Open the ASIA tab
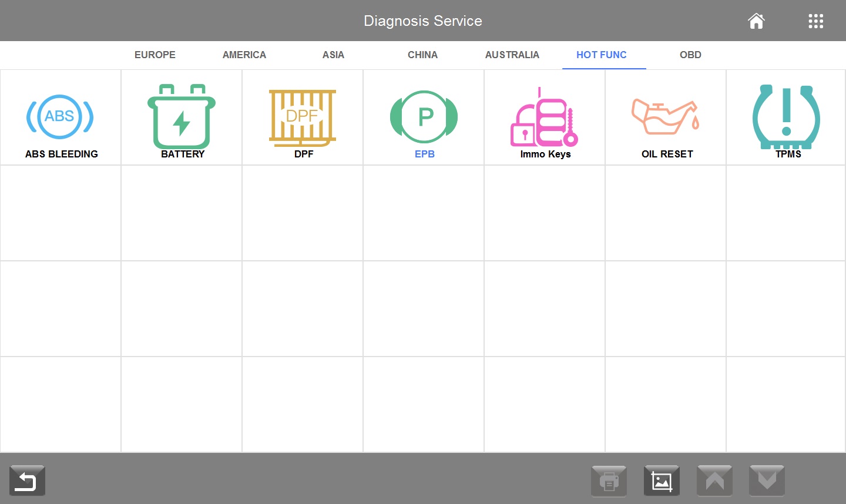Image resolution: width=846 pixels, height=504 pixels. 333,55
